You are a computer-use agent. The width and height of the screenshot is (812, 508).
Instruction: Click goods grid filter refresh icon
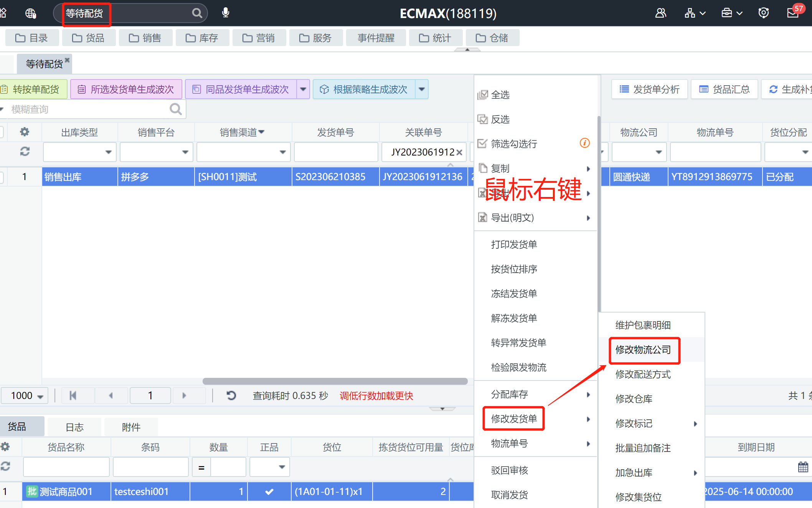(x=5, y=467)
